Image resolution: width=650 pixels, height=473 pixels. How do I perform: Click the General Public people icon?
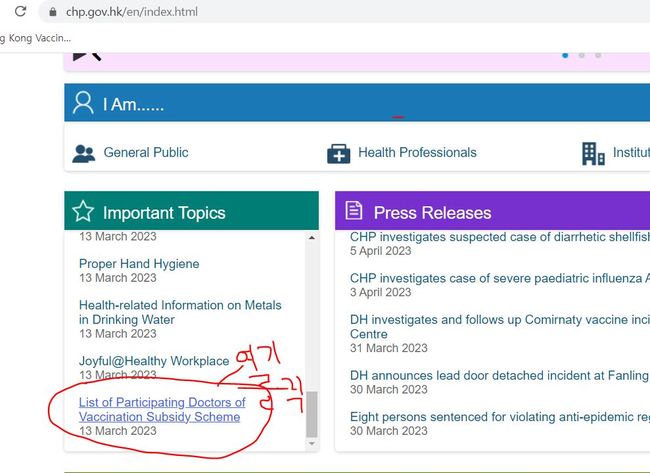coord(84,153)
